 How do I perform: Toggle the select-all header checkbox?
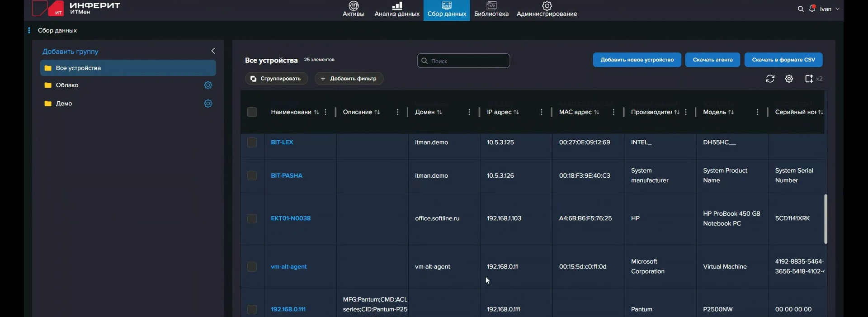252,112
